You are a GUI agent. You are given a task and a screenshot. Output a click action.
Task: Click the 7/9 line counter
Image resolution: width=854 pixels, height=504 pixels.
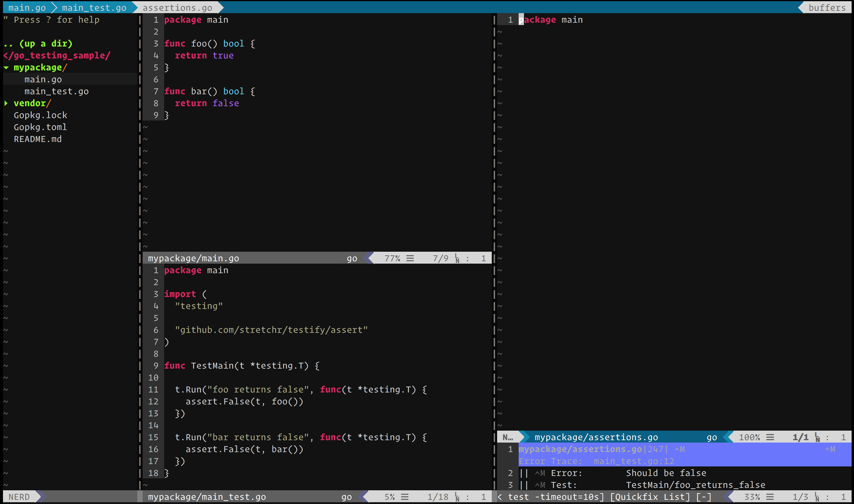[440, 258]
